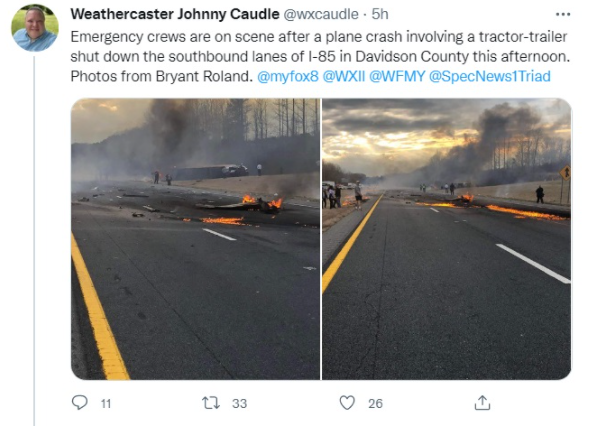This screenshot has height=427, width=599.
Task: Click the vertical thread line below the avatar
Action: [x=34, y=241]
